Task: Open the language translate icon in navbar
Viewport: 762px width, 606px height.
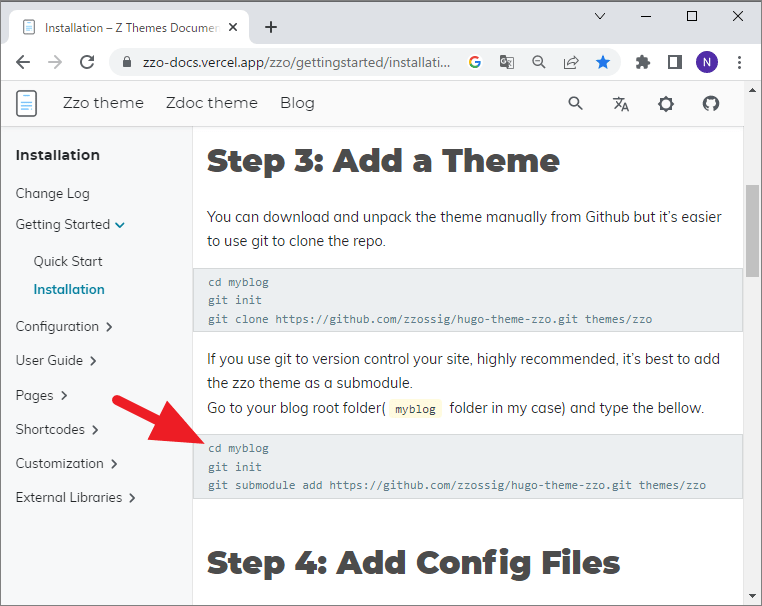Action: click(621, 103)
